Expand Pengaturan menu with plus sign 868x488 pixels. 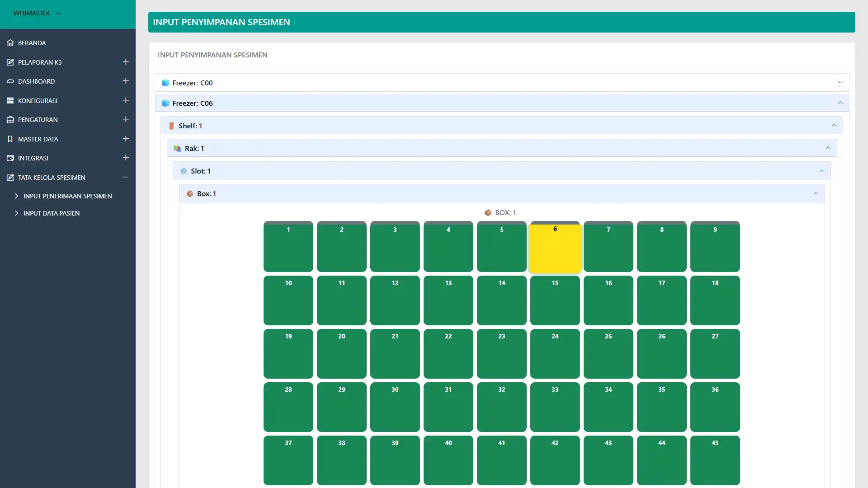[x=126, y=119]
